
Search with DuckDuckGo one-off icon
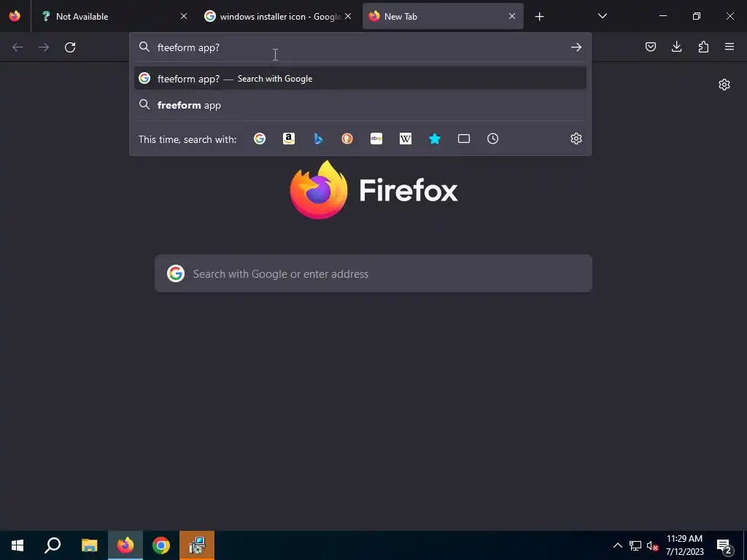point(347,139)
